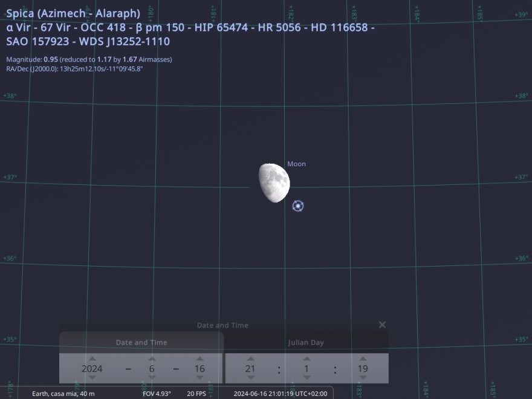Click the year field showing 2024
Screen dimensions: 532x399
(x=92, y=369)
